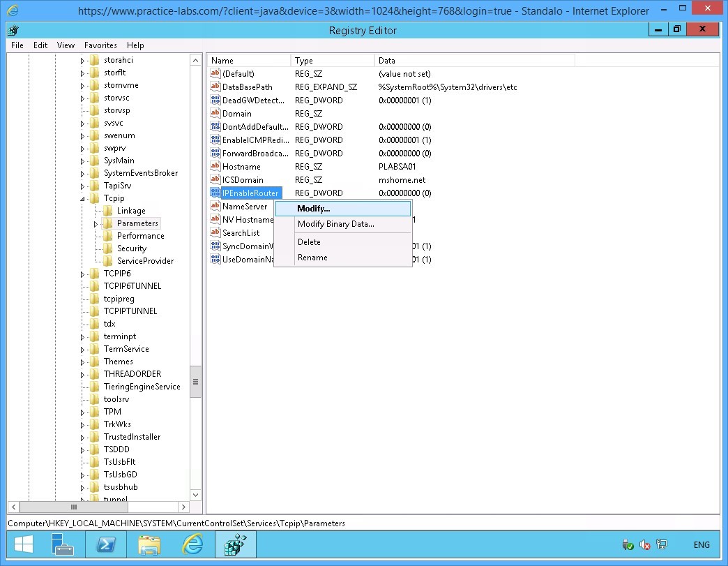Viewport: 728px width, 566px height.
Task: Select the Tcpip Security folder icon
Action: (107, 248)
